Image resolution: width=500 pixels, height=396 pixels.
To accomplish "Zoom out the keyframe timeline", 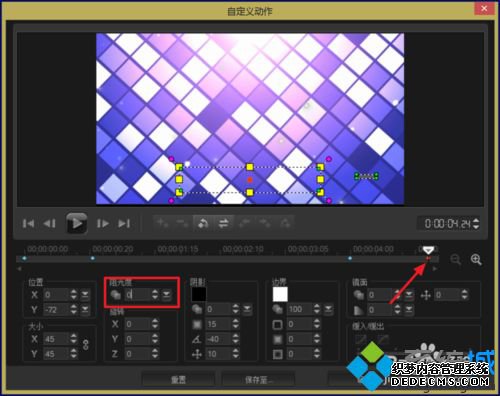I will point(455,259).
